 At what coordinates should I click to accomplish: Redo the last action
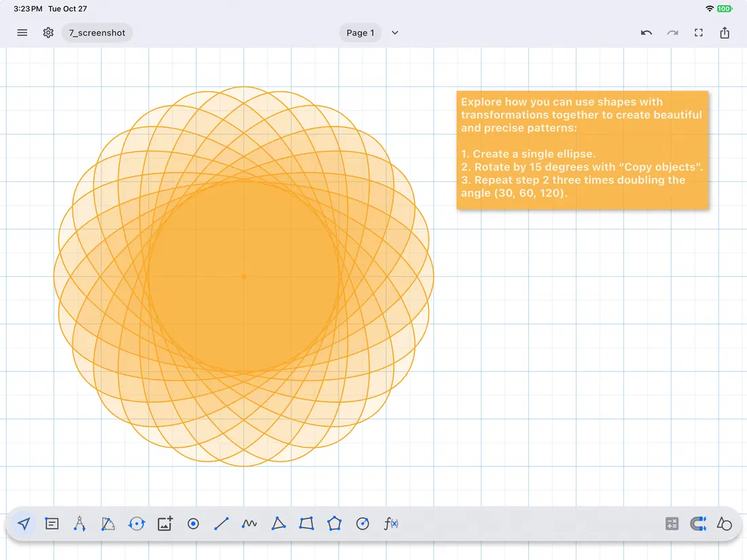[x=672, y=33]
